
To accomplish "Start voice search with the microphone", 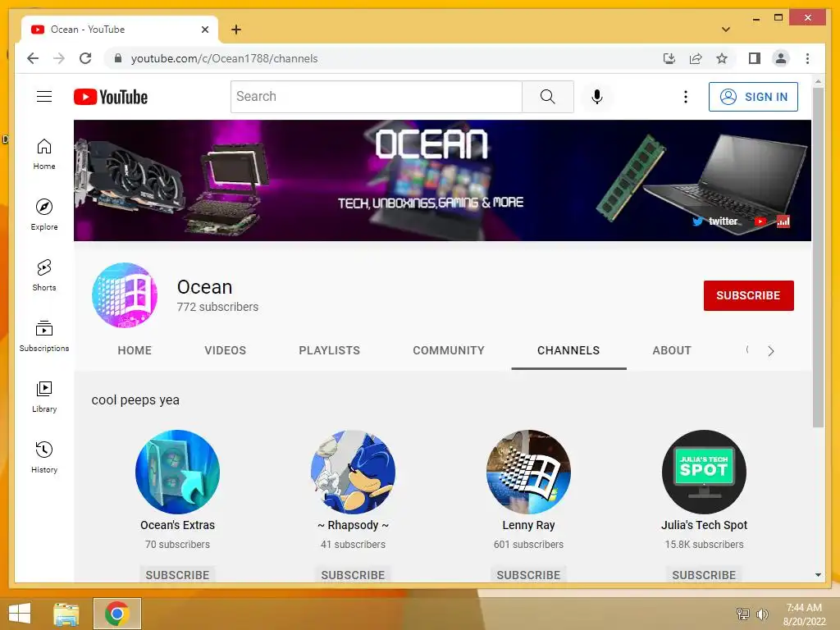I will click(x=597, y=97).
